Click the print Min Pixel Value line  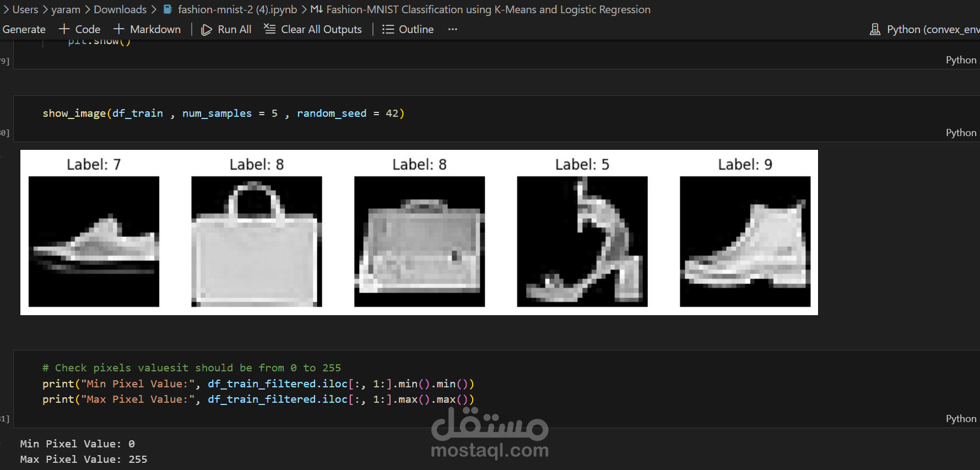click(x=258, y=383)
